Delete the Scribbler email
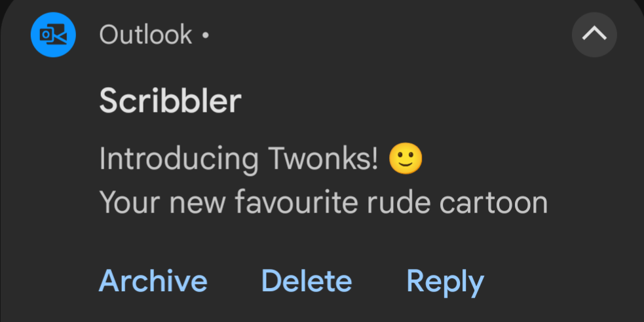Screen dimensions: 644x322 tap(307, 281)
